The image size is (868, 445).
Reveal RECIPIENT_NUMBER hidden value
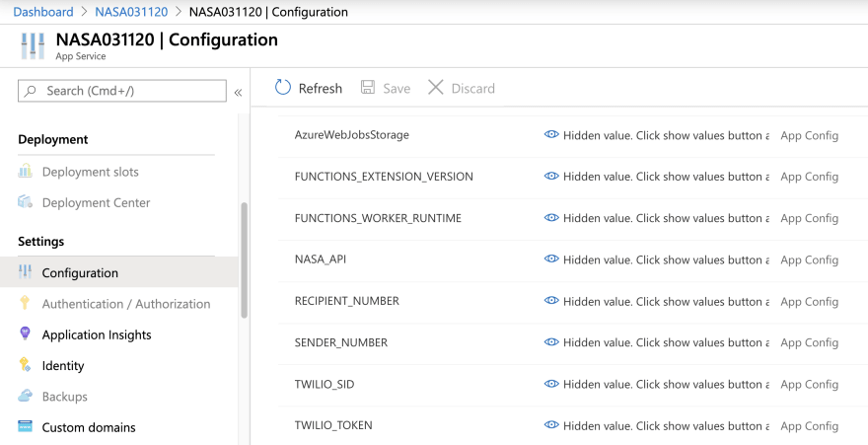tap(551, 301)
